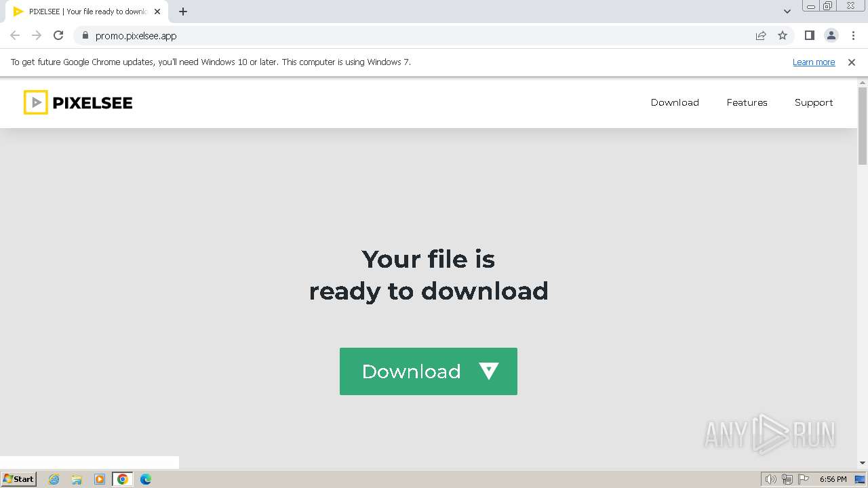This screenshot has width=868, height=488.
Task: Open volume control in system tray
Action: pyautogui.click(x=771, y=479)
